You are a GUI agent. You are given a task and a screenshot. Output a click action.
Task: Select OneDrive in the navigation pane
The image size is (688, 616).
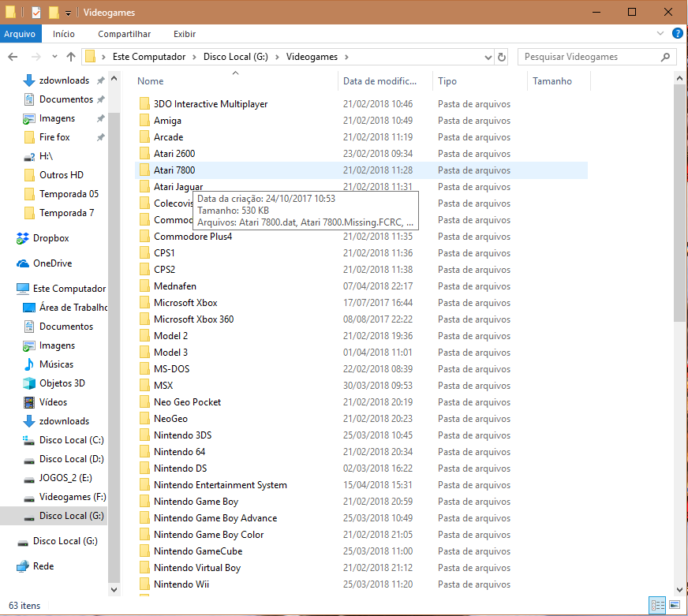coord(52,263)
